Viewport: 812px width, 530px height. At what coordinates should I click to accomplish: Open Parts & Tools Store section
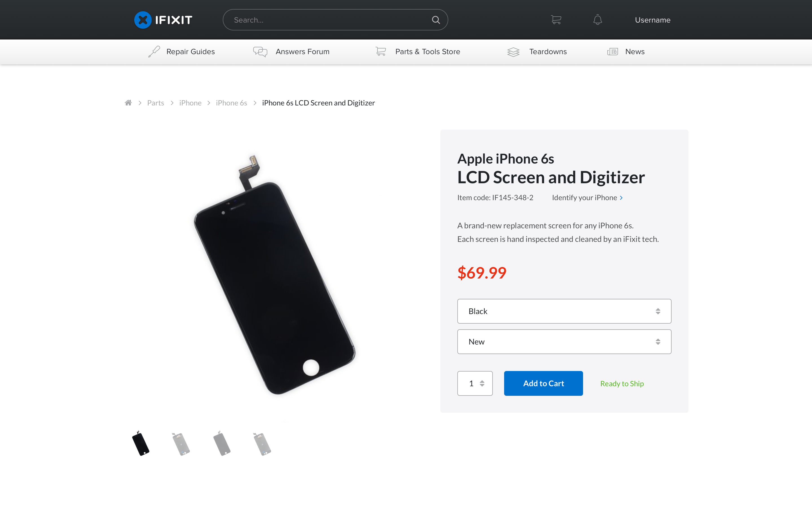427,52
